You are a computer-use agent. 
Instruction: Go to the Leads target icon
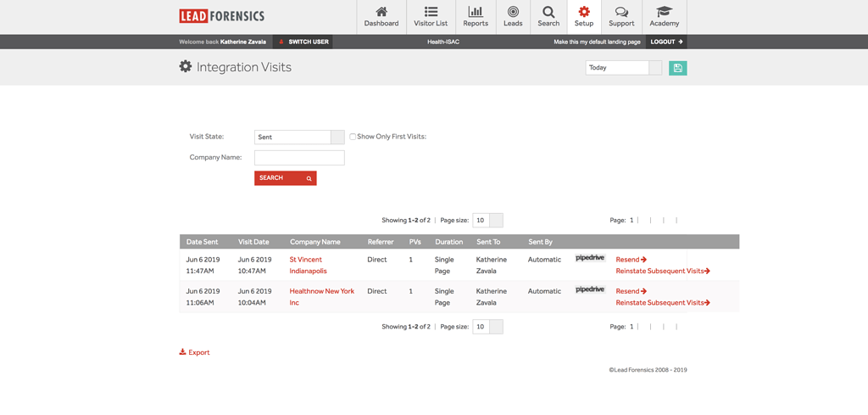tap(513, 12)
